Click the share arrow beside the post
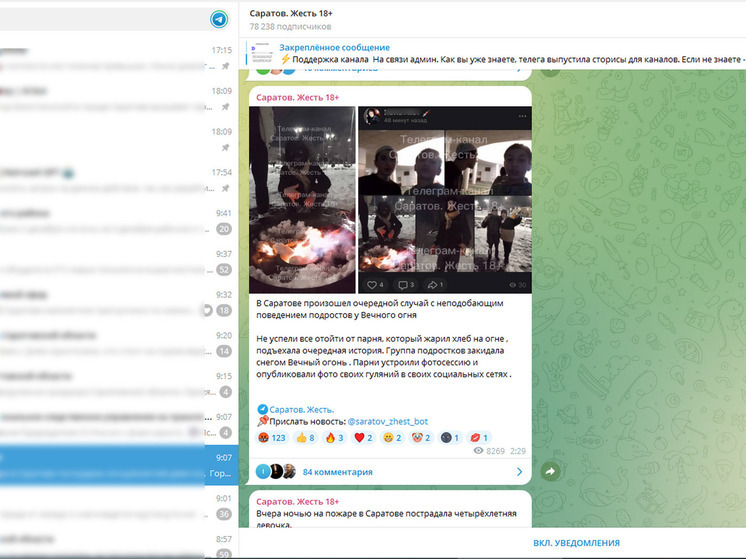The height and width of the screenshot is (559, 746). [549, 471]
